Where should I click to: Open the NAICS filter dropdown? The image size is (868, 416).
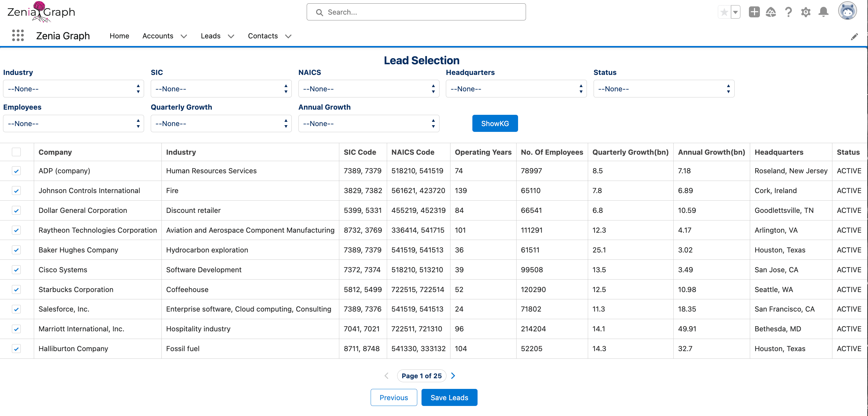[369, 89]
